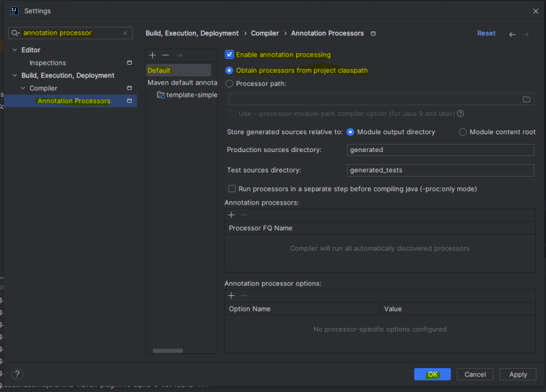
Task: Close the Settings dialog
Action: (x=536, y=11)
